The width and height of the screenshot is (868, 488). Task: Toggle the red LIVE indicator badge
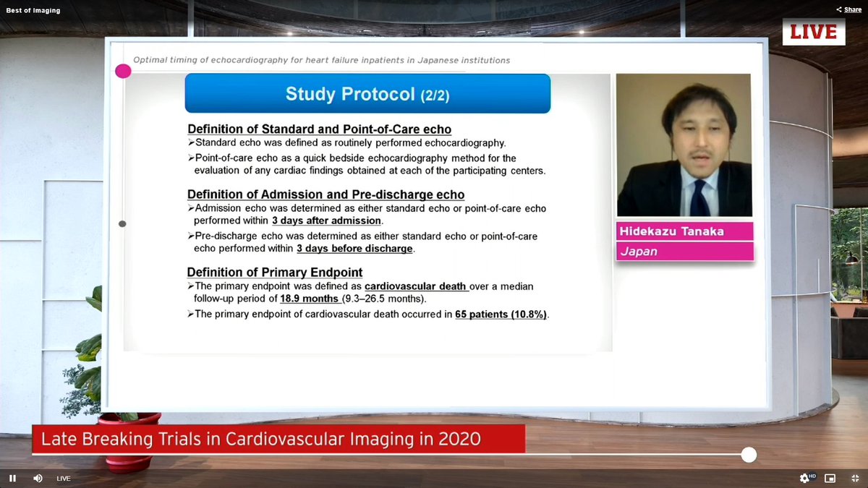pos(814,32)
